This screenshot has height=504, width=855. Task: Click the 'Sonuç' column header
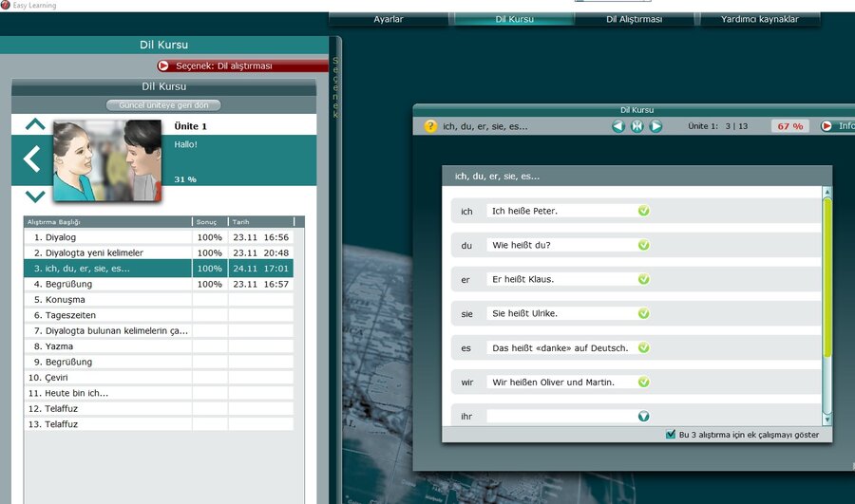(x=210, y=222)
